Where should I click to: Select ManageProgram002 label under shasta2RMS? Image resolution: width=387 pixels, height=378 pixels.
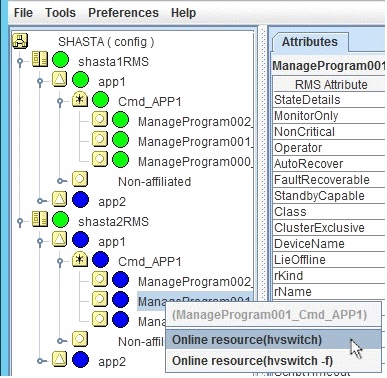[x=195, y=282]
